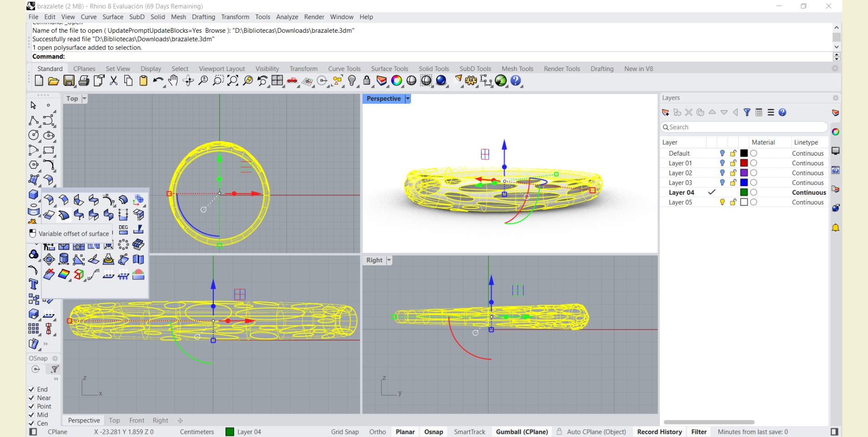Open the SubD menu
The height and width of the screenshot is (437, 868).
coord(137,17)
